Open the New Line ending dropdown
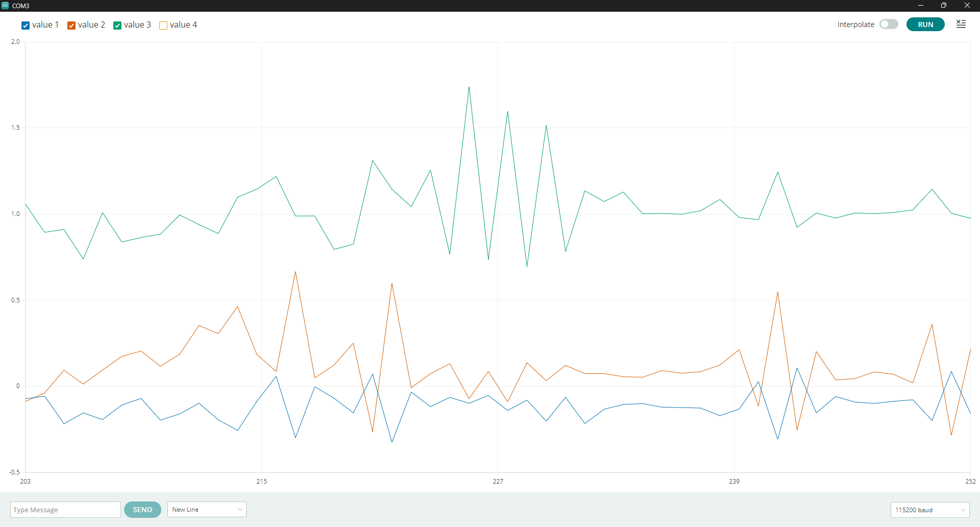This screenshot has height=527, width=980. point(207,510)
